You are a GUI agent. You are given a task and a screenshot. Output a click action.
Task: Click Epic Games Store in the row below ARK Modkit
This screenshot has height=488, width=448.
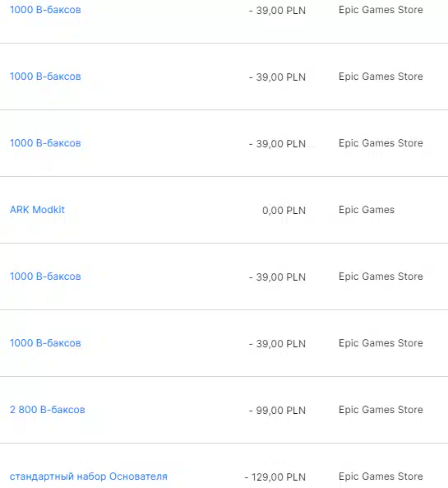click(x=381, y=277)
